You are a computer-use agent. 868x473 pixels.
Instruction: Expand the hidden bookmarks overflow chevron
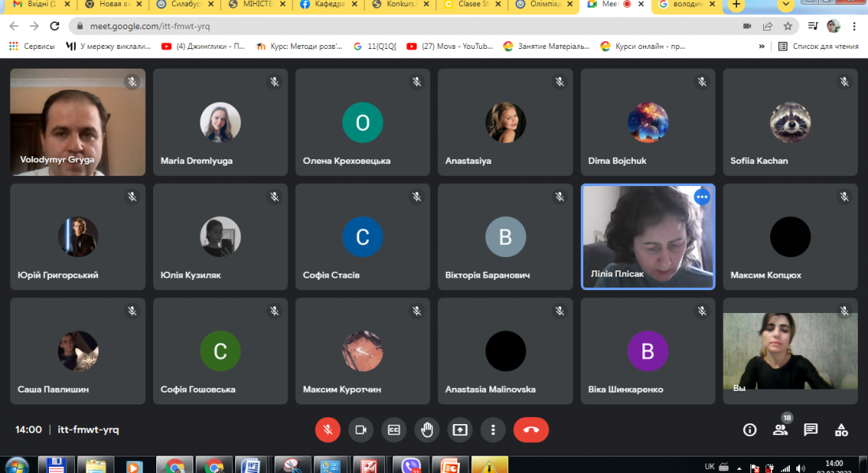click(761, 47)
